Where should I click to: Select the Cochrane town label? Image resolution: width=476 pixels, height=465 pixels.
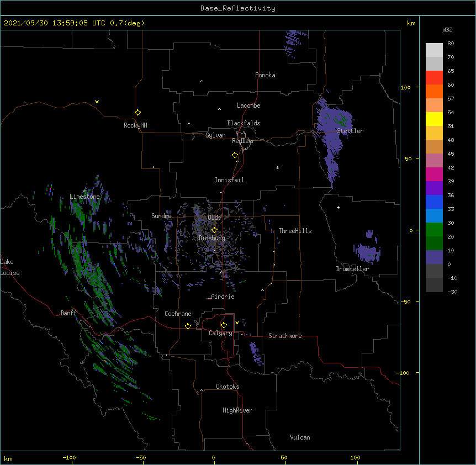coord(178,314)
